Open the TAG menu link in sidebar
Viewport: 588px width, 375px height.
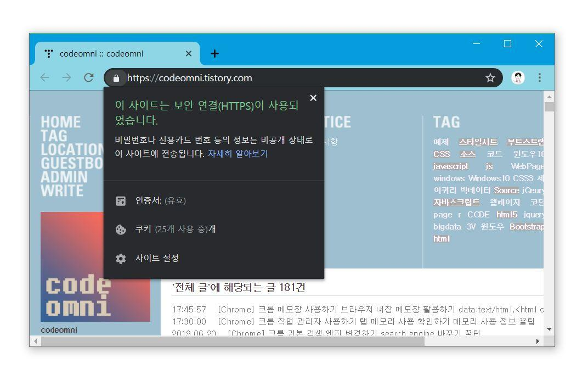pos(54,136)
